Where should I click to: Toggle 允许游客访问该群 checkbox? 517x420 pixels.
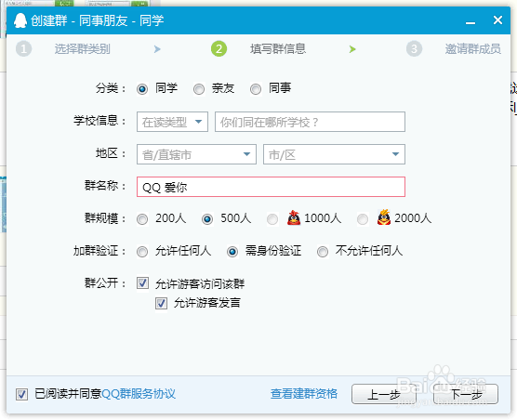[142, 283]
